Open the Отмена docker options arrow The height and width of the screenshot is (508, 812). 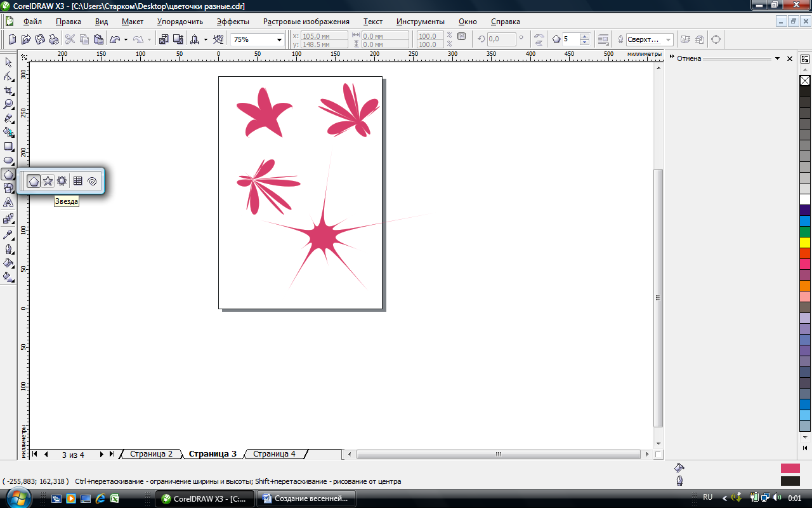tap(777, 58)
